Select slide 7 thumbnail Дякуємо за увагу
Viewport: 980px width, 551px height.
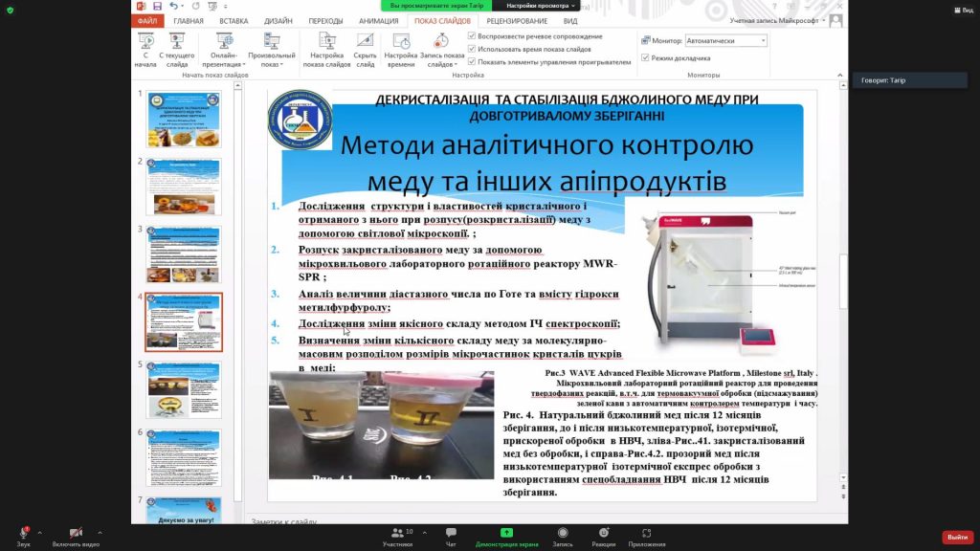tap(184, 511)
